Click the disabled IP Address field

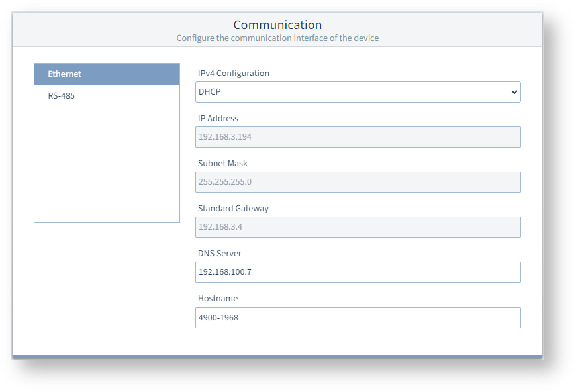tap(358, 137)
